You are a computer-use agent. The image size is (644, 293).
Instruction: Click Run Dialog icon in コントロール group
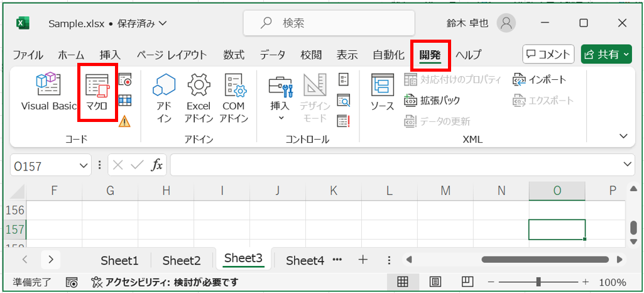[x=343, y=121]
